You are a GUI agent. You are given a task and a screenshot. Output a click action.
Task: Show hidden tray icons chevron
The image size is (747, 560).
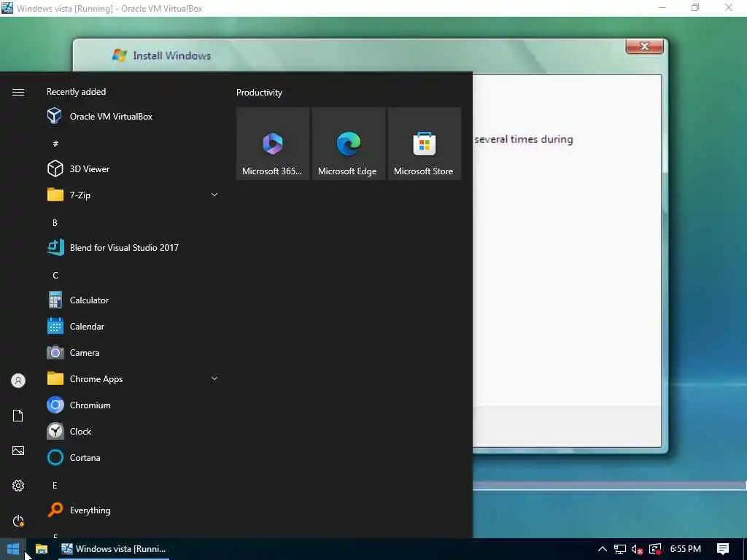coord(602,549)
